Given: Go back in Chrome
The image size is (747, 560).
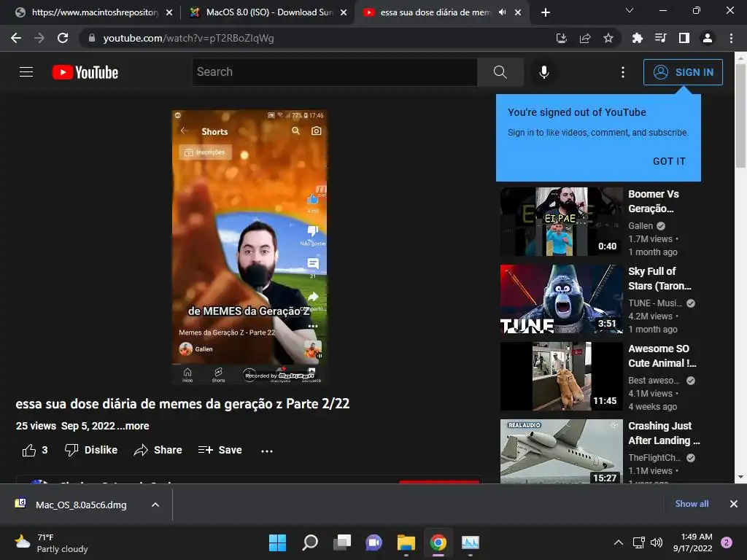Looking at the screenshot, I should (16, 38).
